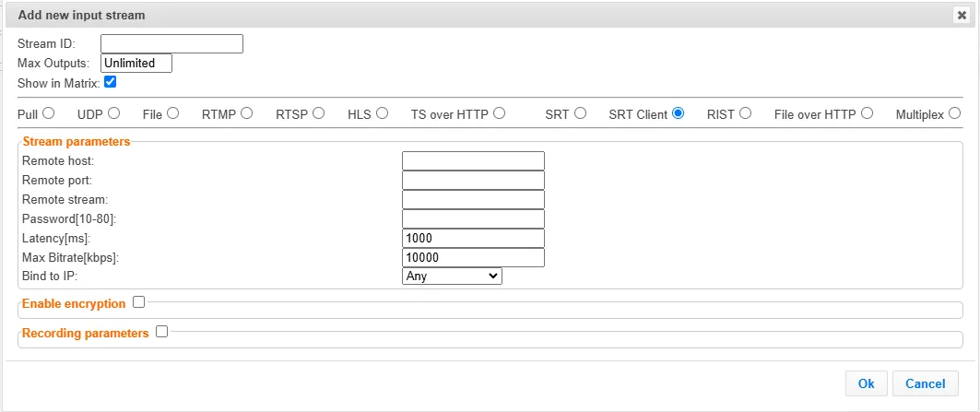The image size is (980, 412).
Task: Click the selected SRT Client radio button
Action: (x=679, y=113)
